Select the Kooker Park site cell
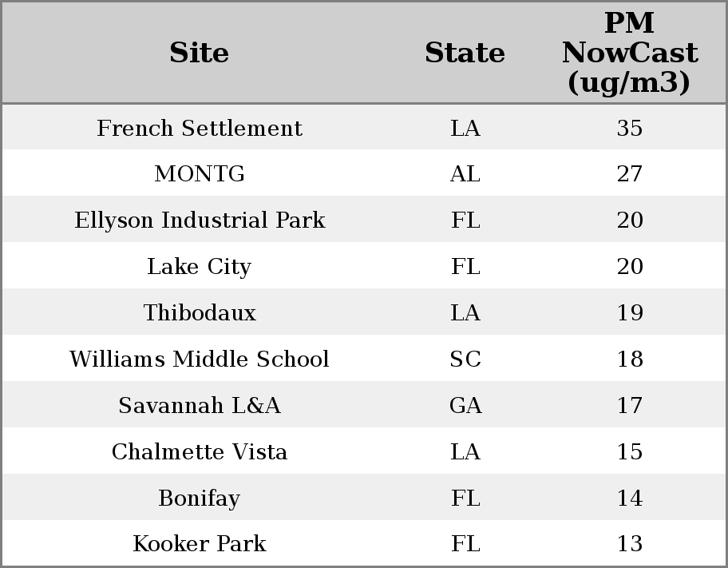This screenshot has width=728, height=568. [200, 544]
